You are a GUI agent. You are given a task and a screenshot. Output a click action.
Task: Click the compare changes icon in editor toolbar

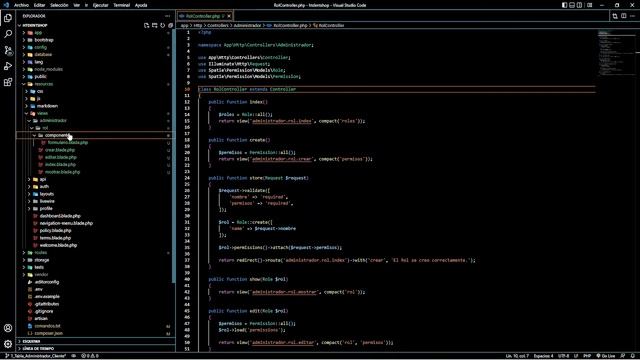(x=615, y=16)
